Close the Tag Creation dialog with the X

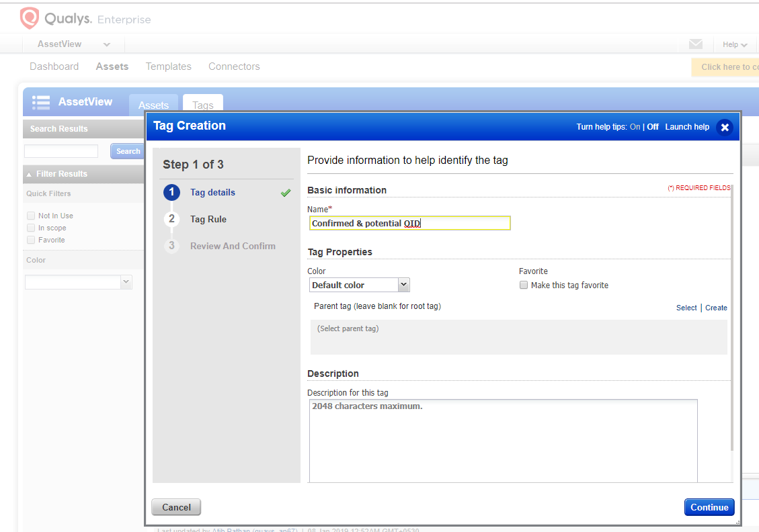725,127
